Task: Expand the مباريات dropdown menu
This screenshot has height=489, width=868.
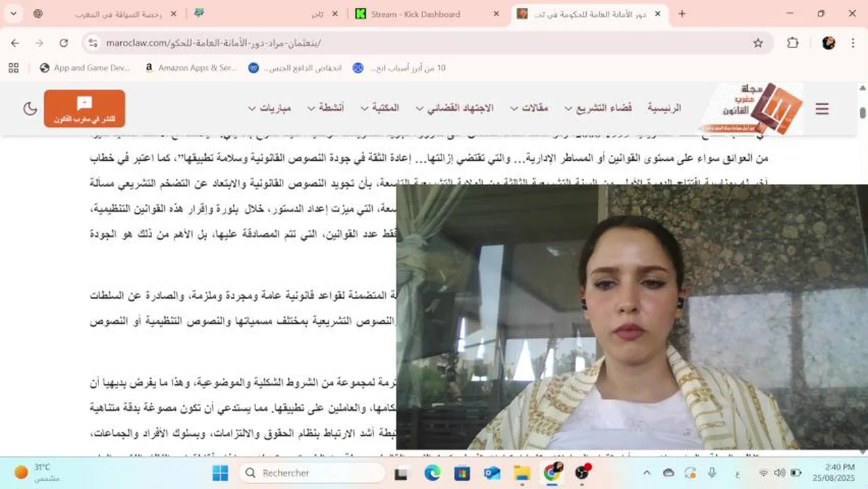Action: click(x=270, y=109)
